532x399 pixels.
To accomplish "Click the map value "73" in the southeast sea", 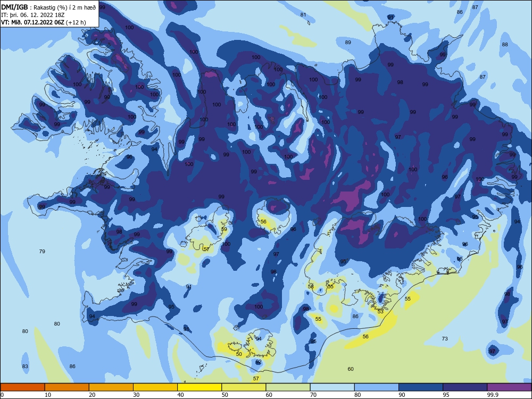I will (x=445, y=338).
